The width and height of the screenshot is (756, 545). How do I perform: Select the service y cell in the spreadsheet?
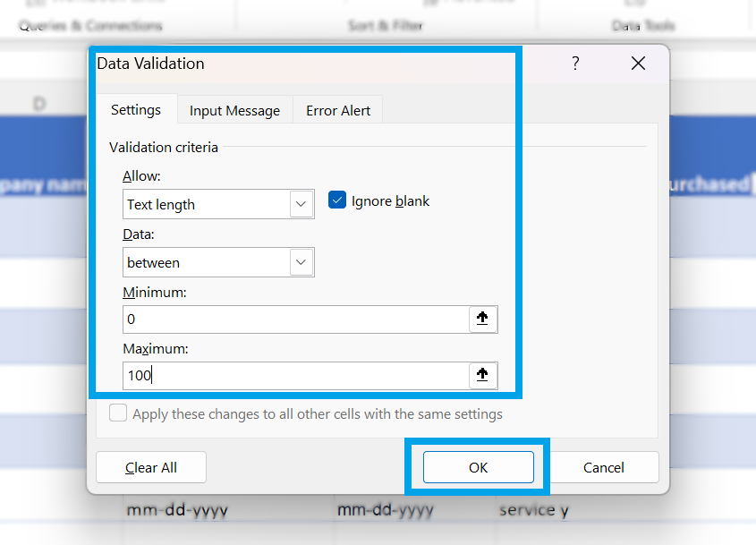(x=534, y=510)
